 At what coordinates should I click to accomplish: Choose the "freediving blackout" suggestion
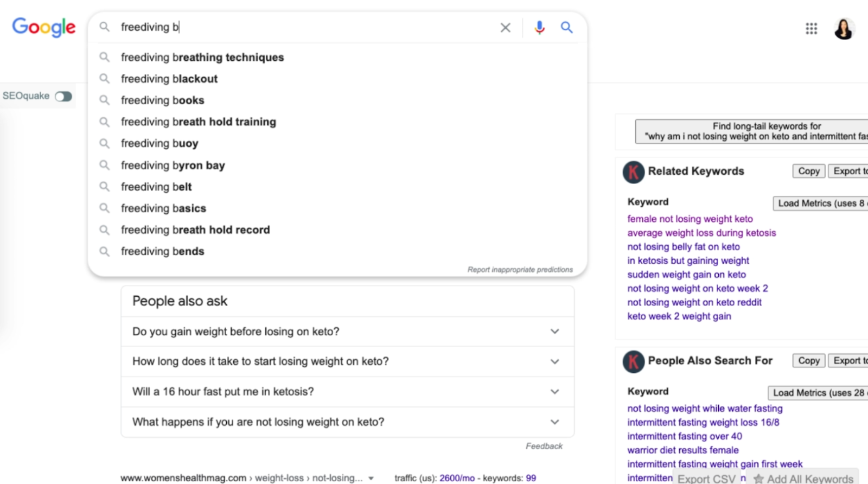(169, 79)
